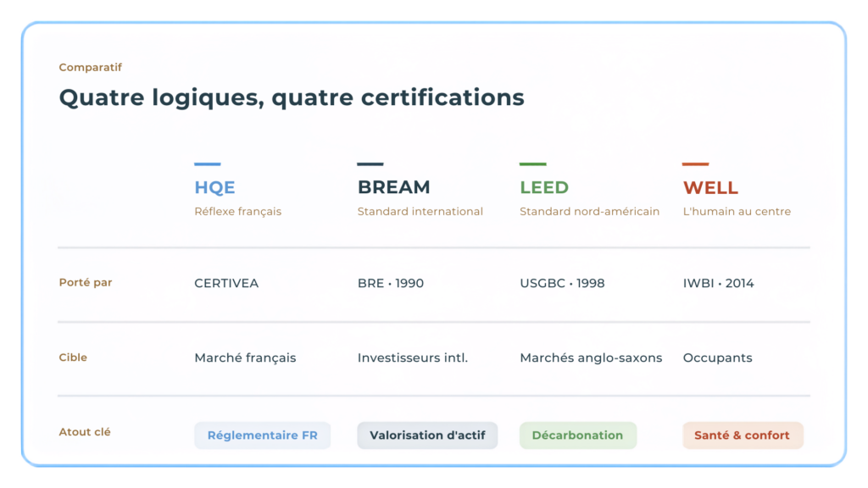Click the Réglementaire FR badge

click(263, 435)
